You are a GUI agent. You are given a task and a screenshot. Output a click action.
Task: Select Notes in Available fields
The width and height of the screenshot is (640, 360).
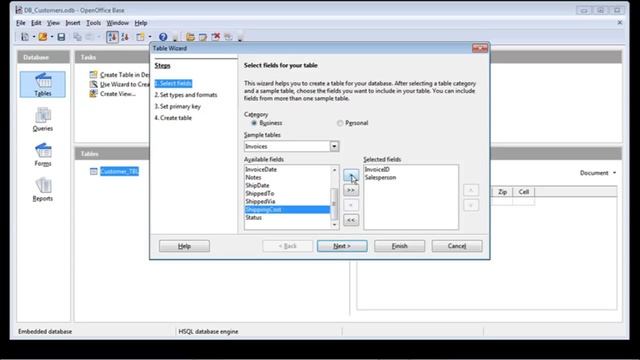tap(287, 178)
